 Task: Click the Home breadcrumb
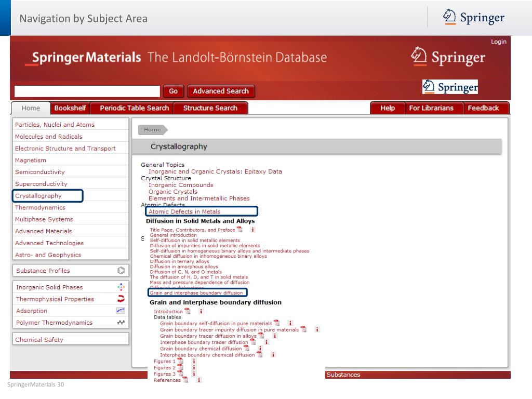click(x=152, y=129)
